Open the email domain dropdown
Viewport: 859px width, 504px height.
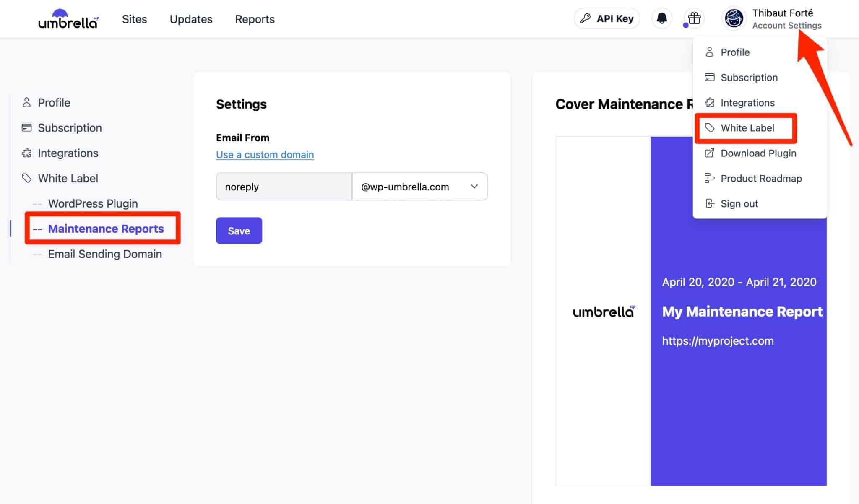pos(474,187)
